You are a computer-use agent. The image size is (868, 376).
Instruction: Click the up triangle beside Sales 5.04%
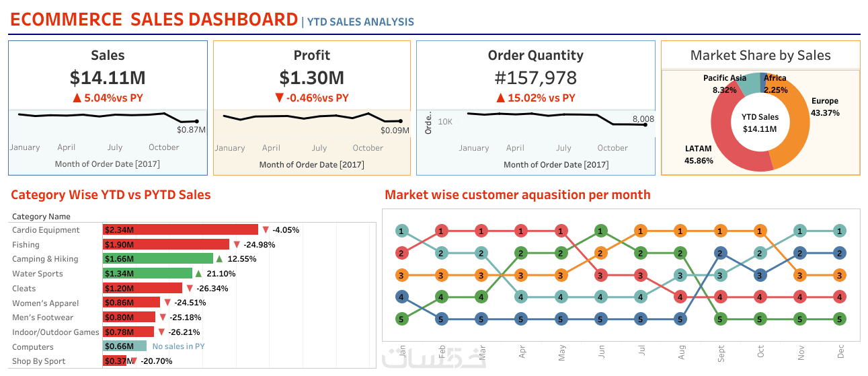coord(77,98)
